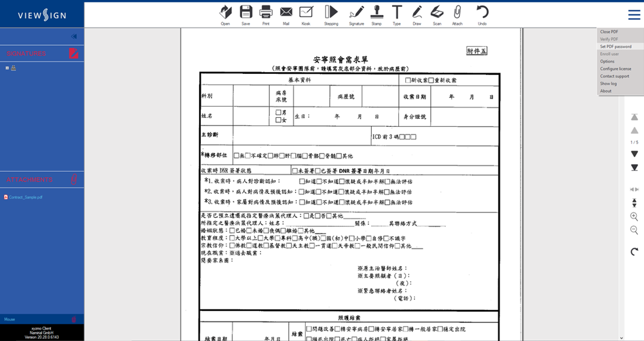Launch Kiosk mode from toolbar
Image resolution: width=644 pixels, height=341 pixels.
coord(306,15)
